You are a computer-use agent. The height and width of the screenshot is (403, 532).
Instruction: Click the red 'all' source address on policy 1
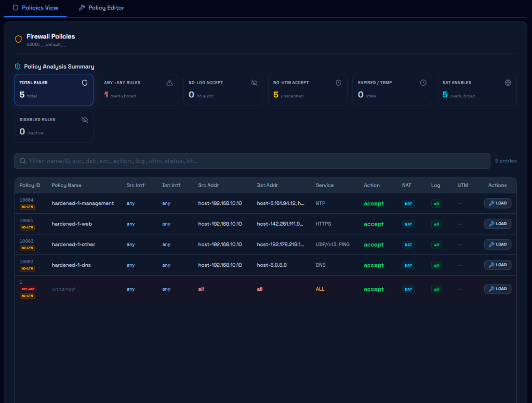(x=201, y=289)
